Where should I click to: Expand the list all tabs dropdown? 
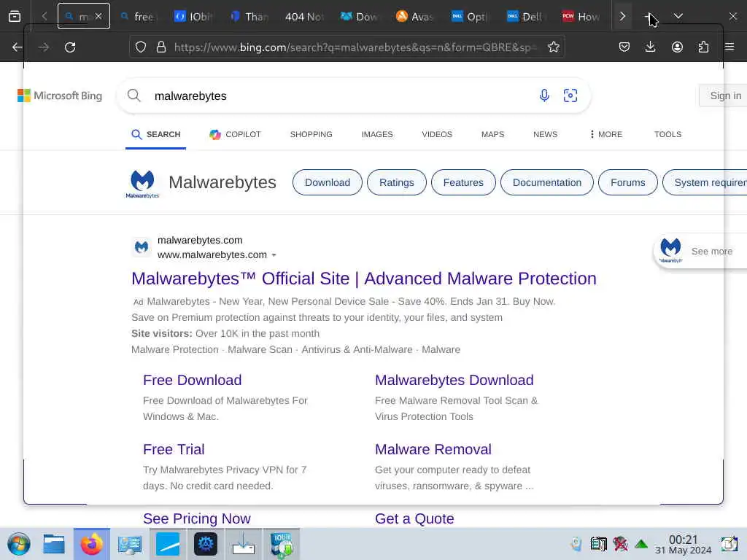pos(678,16)
